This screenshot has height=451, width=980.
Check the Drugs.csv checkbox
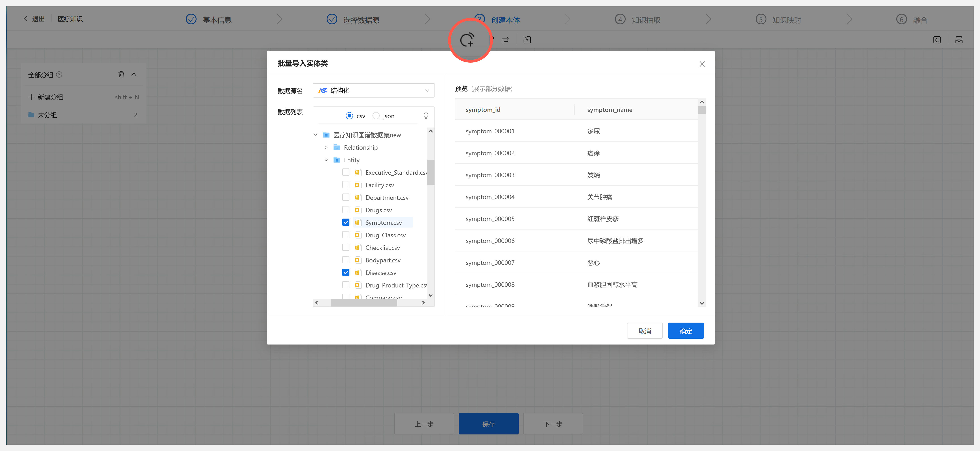(346, 210)
